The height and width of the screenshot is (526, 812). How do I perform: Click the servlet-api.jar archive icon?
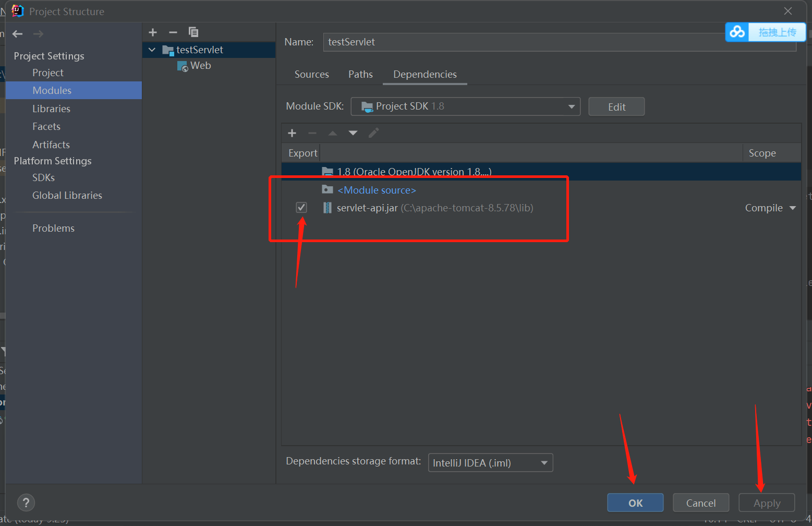327,208
